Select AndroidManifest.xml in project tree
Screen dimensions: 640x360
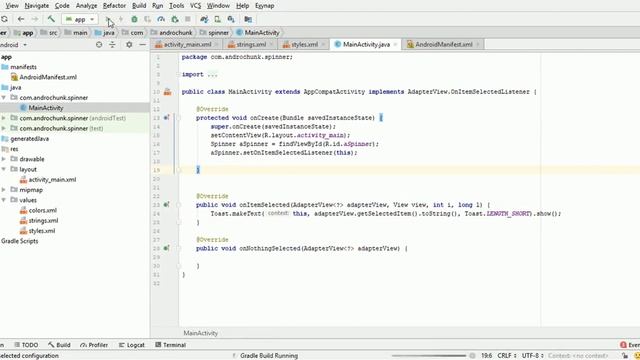(x=48, y=77)
